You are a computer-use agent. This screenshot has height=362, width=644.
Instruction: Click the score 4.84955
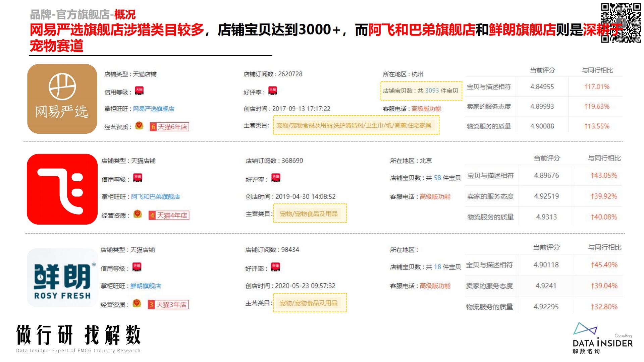[542, 86]
